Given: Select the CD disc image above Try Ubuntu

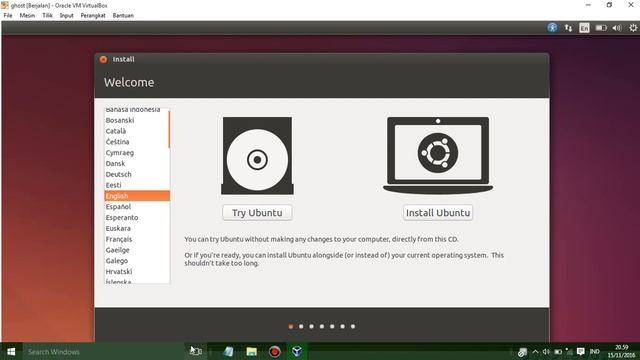Looking at the screenshot, I should [257, 156].
